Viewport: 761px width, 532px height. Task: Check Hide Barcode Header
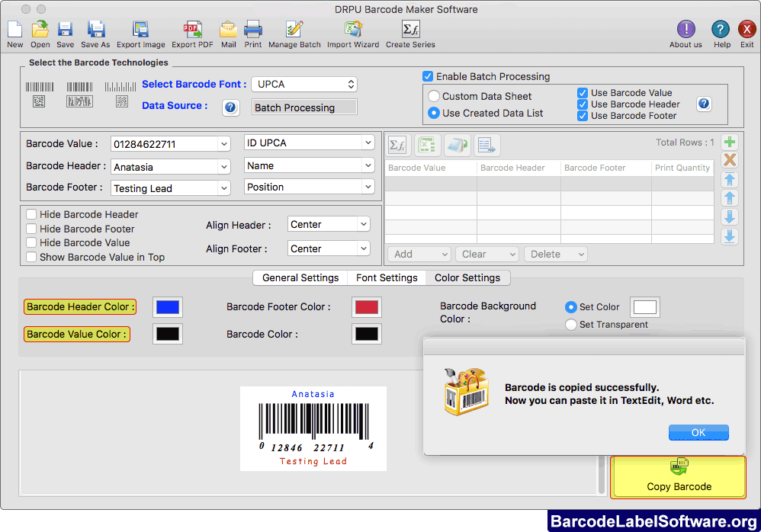[x=31, y=214]
